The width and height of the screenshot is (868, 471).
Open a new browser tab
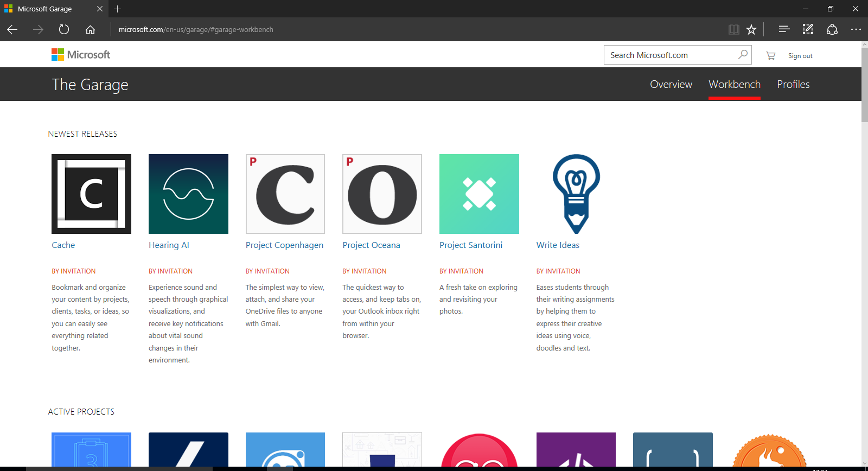tap(117, 9)
